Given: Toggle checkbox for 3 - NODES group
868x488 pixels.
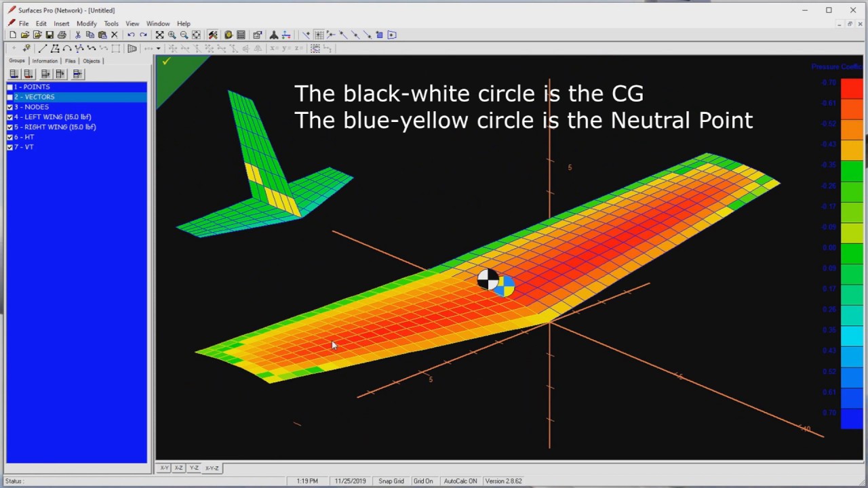Looking at the screenshot, I should coord(10,107).
